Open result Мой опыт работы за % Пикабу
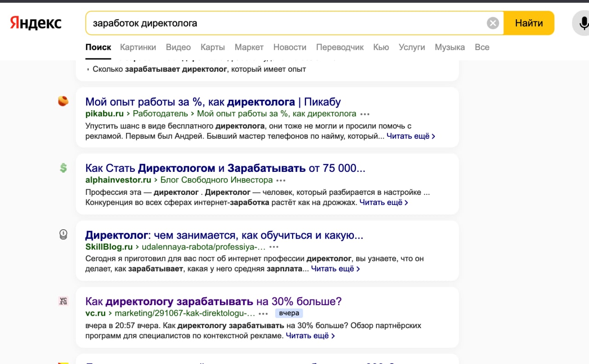This screenshot has height=364, width=589. pyautogui.click(x=213, y=102)
